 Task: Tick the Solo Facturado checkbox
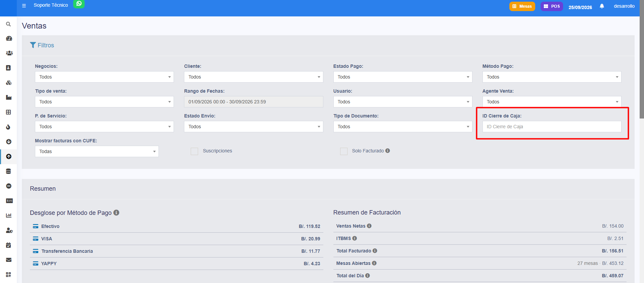344,151
